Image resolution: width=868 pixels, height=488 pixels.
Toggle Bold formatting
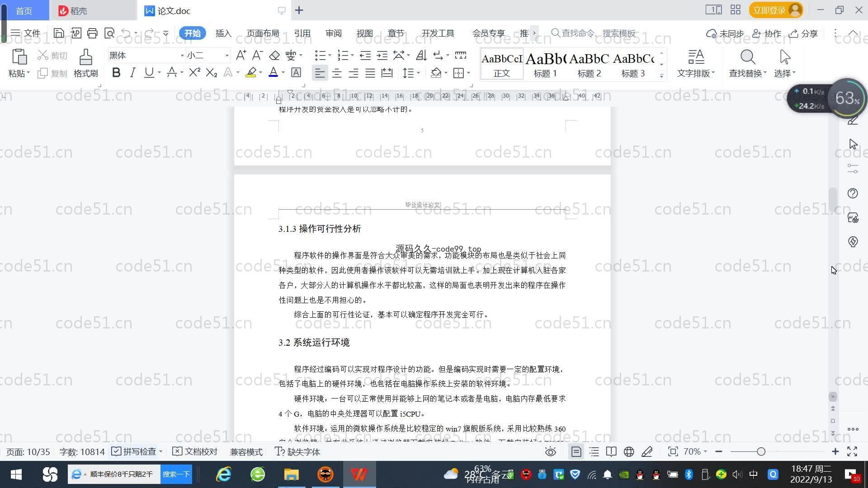116,72
